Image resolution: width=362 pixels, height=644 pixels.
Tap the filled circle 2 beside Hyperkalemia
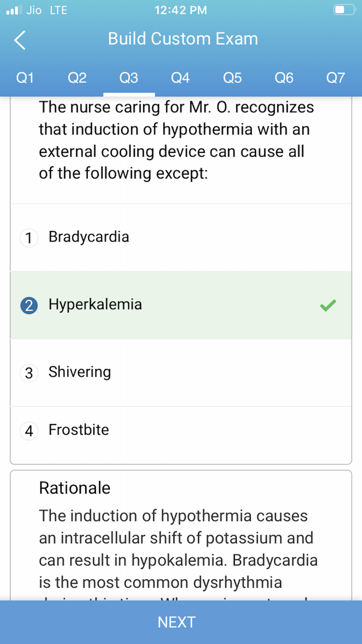click(28, 305)
